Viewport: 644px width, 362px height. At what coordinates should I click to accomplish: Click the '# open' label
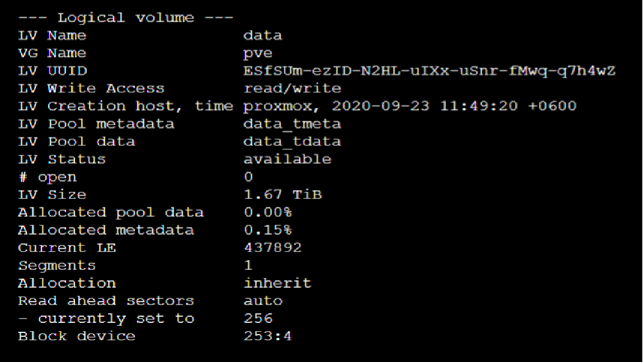pyautogui.click(x=48, y=177)
